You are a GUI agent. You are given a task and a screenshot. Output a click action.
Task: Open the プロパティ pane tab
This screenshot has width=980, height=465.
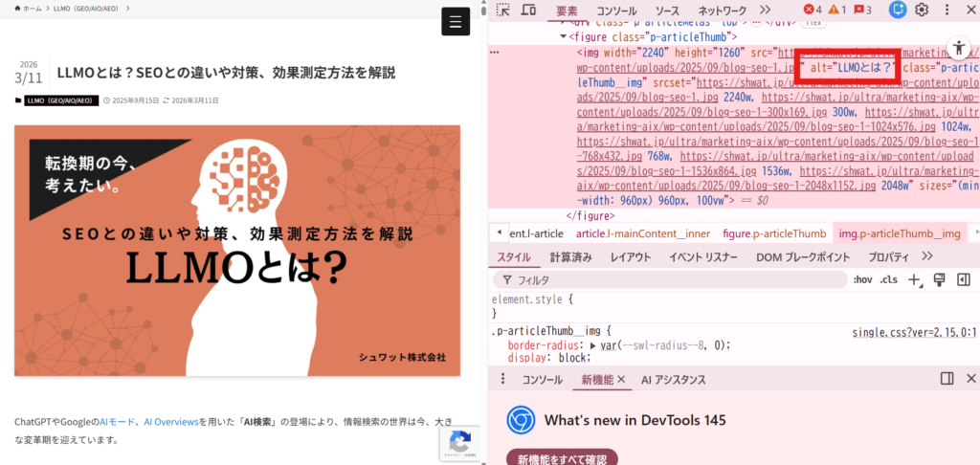(x=888, y=256)
